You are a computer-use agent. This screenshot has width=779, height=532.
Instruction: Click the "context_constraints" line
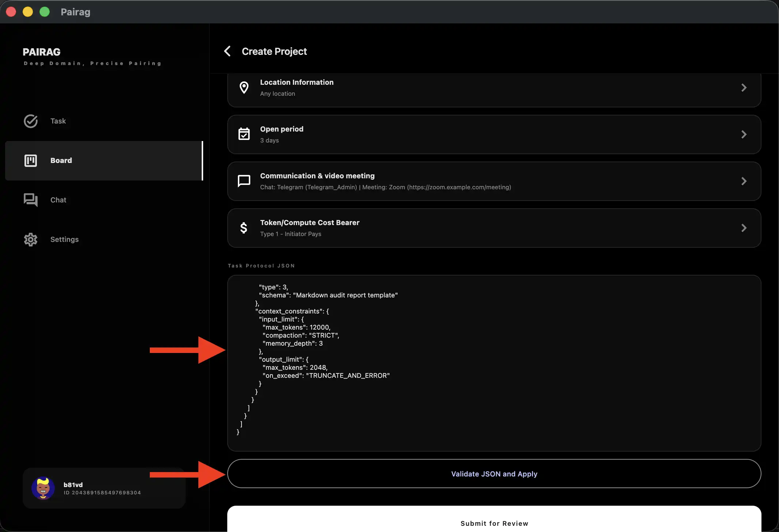[292, 311]
